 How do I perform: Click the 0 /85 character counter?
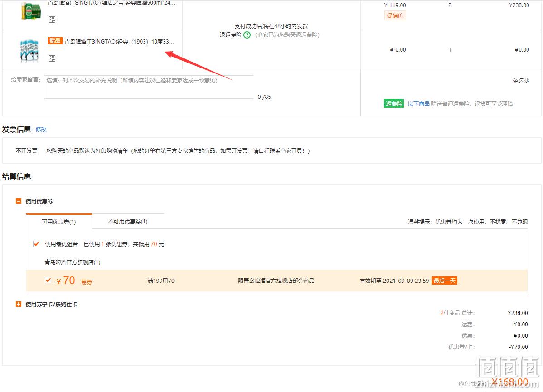[264, 97]
